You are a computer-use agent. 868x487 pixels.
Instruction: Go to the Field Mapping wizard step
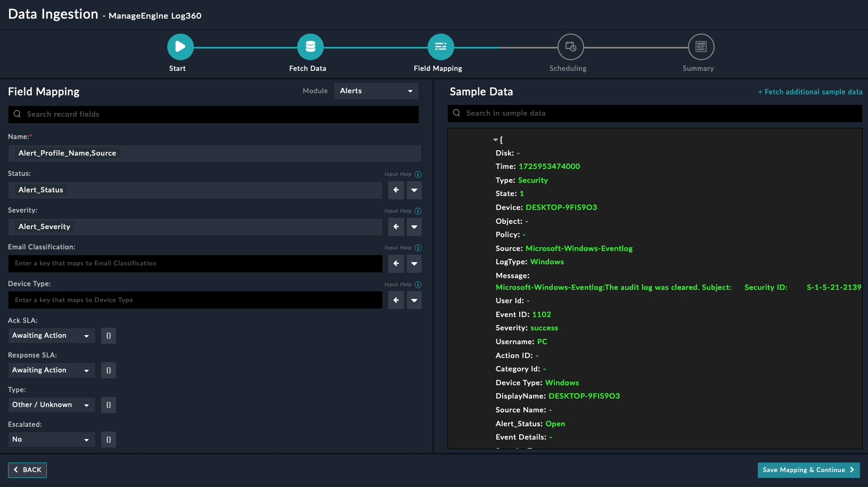pyautogui.click(x=440, y=47)
